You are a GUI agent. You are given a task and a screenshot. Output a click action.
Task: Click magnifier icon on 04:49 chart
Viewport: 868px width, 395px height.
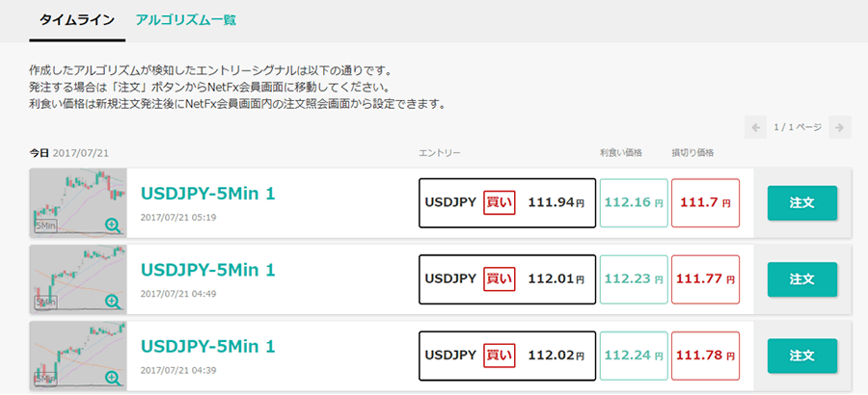(x=113, y=302)
